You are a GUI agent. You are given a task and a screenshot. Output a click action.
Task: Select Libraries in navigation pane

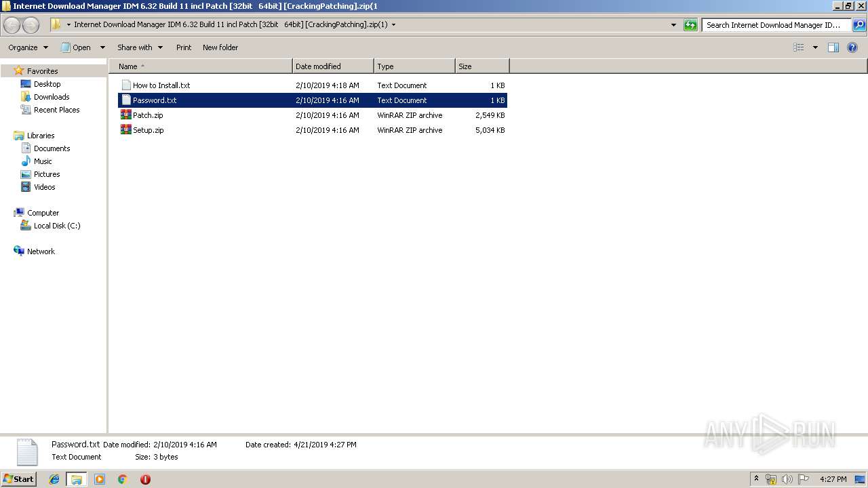41,136
